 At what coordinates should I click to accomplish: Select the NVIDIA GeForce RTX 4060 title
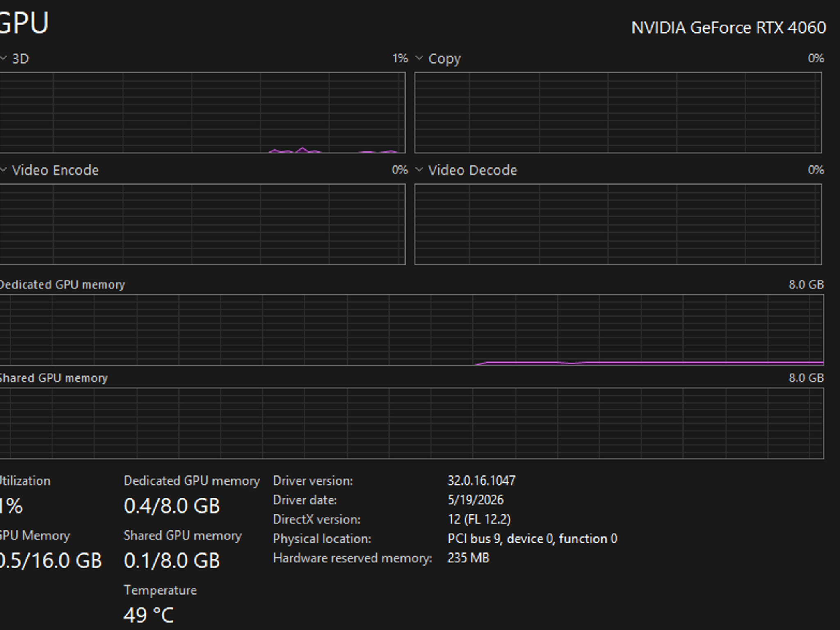coord(728,28)
